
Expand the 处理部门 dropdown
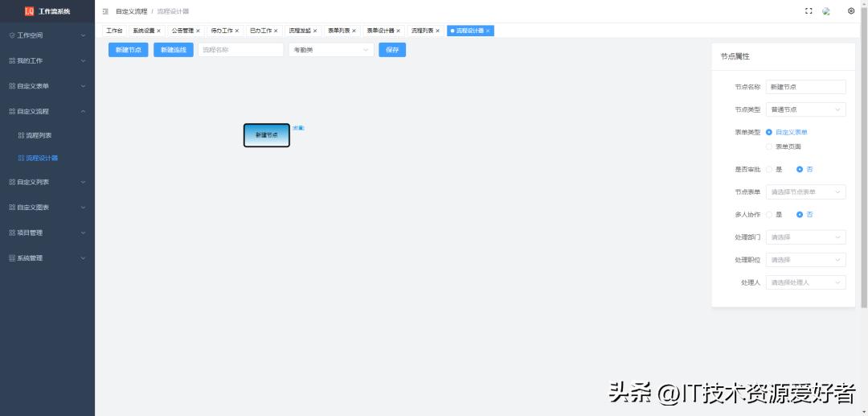[805, 237]
